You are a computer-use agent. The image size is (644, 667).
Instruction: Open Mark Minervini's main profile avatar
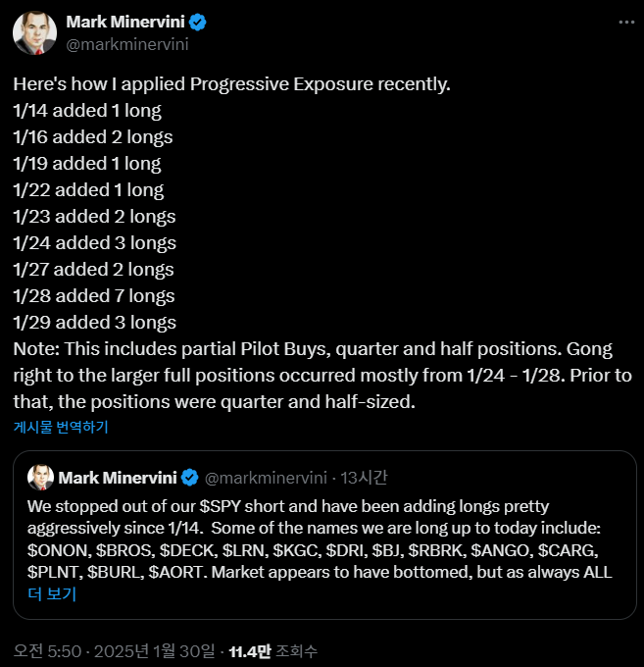click(x=34, y=32)
